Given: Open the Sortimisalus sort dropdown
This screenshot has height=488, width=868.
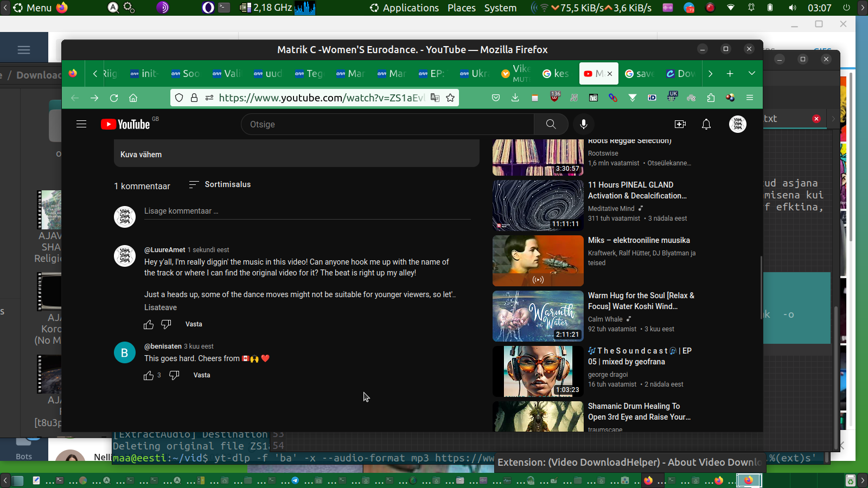Looking at the screenshot, I should pos(220,184).
